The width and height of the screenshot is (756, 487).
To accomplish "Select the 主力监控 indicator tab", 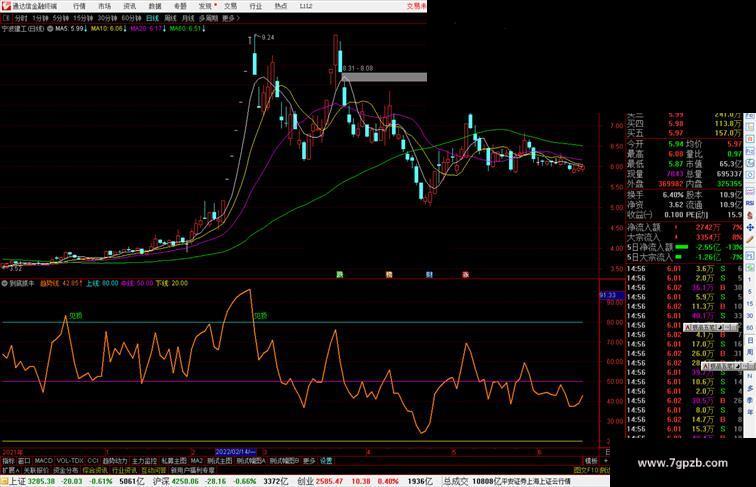I will point(144,461).
